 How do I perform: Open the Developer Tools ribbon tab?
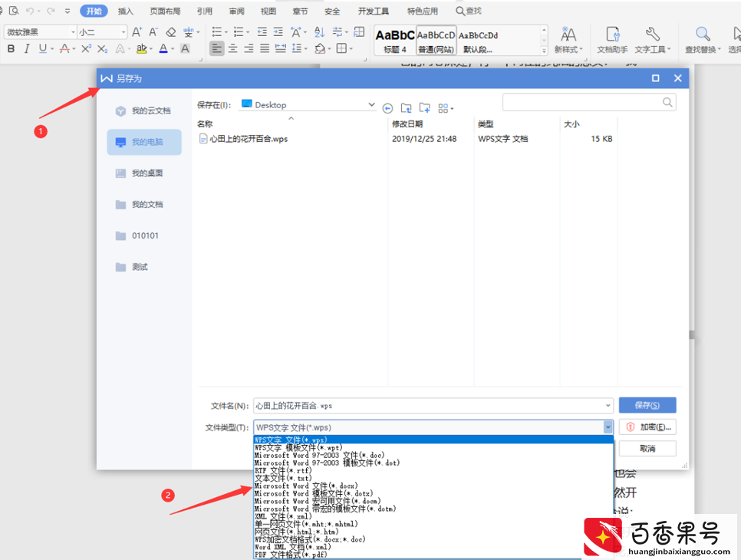[374, 11]
